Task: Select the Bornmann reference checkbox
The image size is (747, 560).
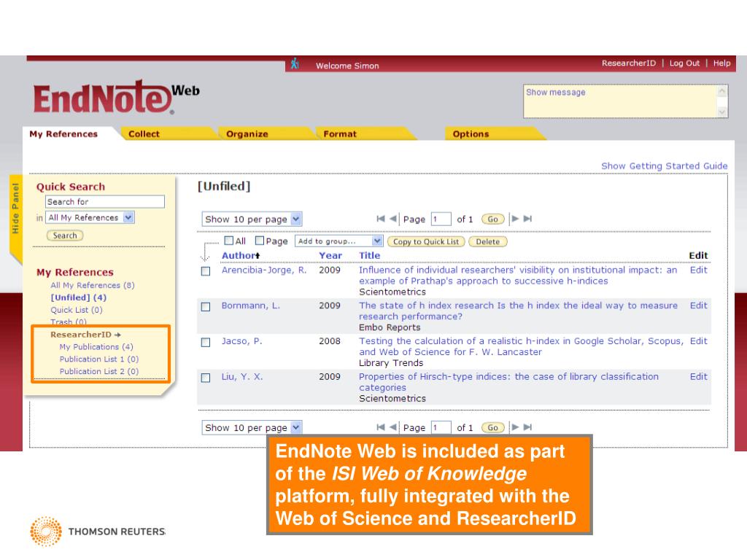Action: pos(206,307)
